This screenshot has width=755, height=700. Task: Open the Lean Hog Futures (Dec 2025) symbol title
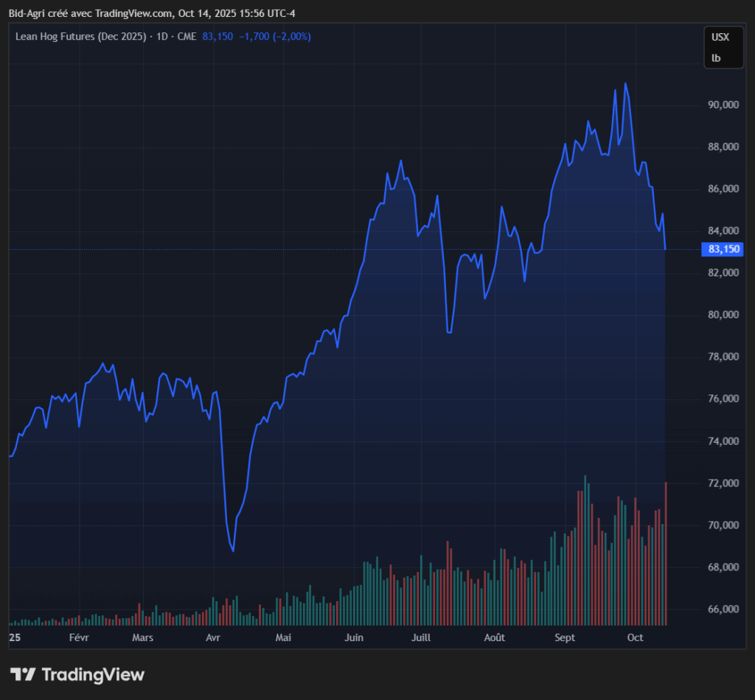pyautogui.click(x=81, y=36)
